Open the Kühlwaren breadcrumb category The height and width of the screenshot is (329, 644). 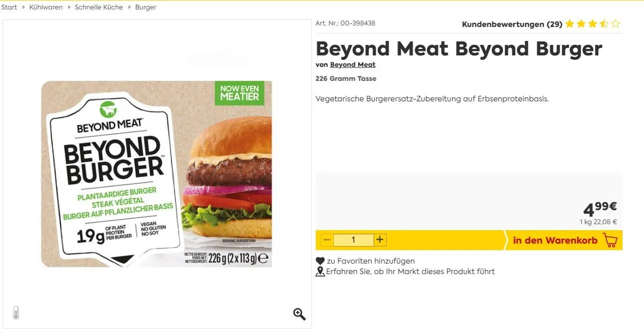click(46, 7)
